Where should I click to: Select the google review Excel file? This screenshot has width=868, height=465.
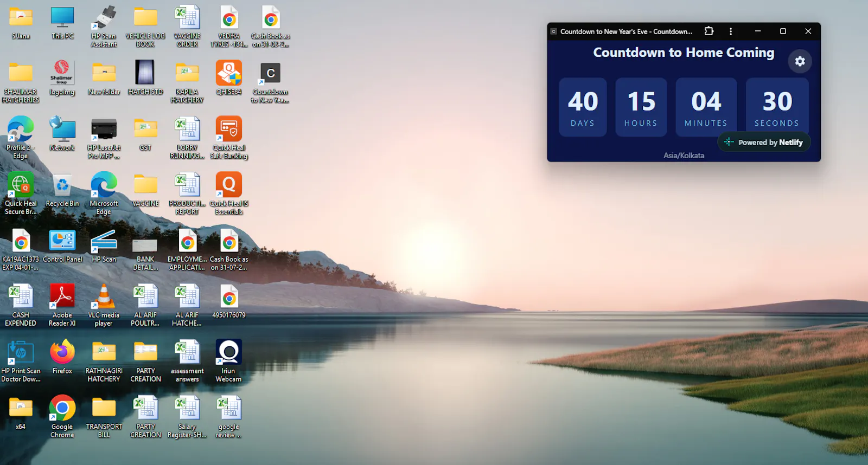click(x=229, y=418)
